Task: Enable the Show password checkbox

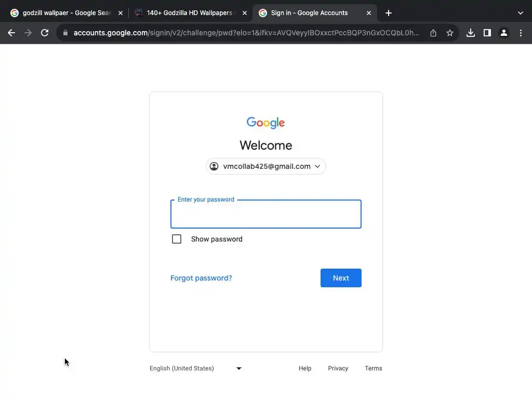Action: (177, 239)
